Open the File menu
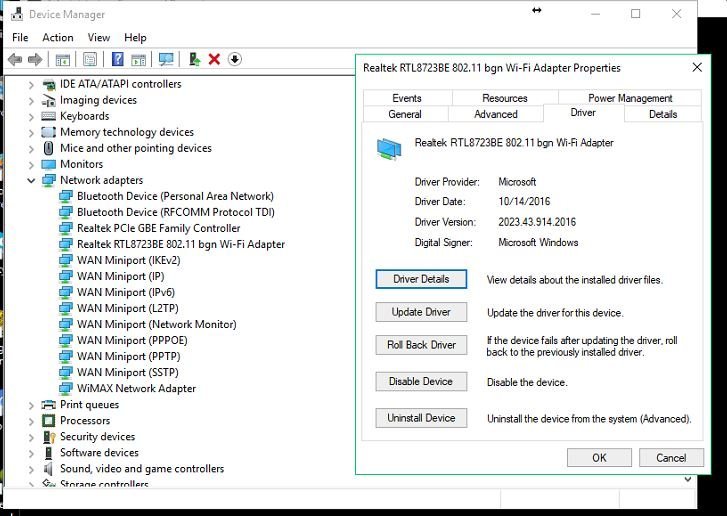Image resolution: width=727 pixels, height=516 pixels. (20, 38)
